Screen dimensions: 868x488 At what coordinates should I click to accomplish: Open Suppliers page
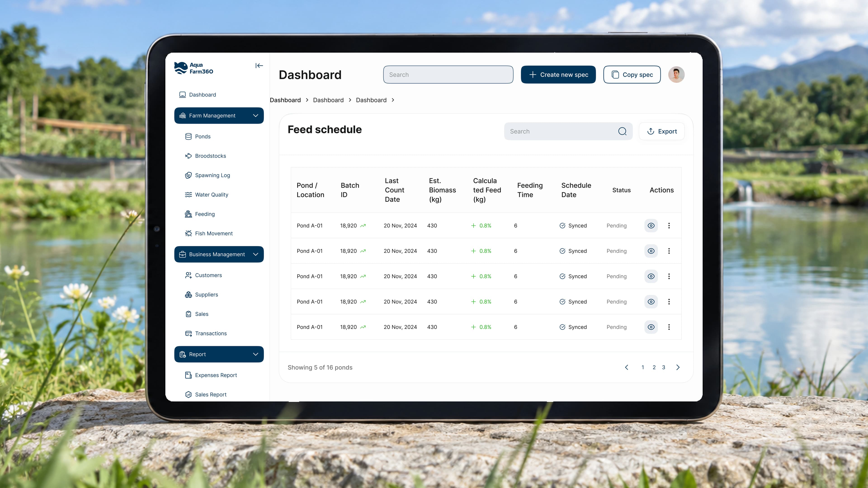point(201,295)
